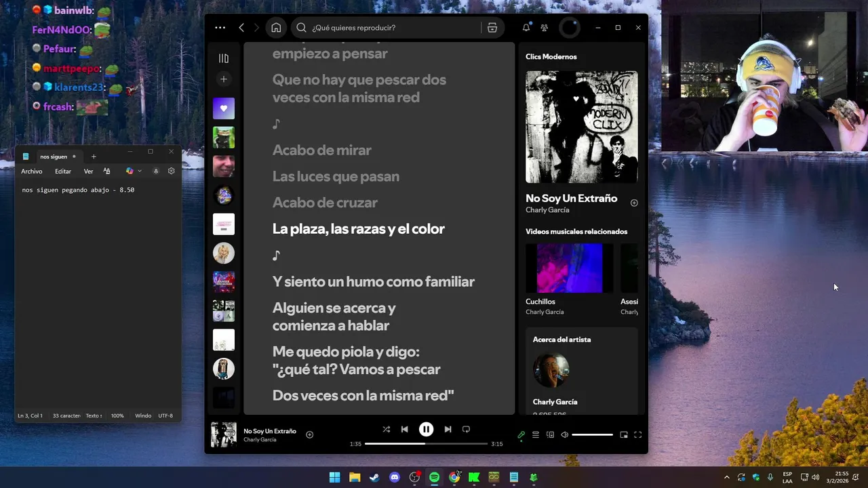Image resolution: width=868 pixels, height=488 pixels.
Task: Open Notepad account icon
Action: click(156, 171)
